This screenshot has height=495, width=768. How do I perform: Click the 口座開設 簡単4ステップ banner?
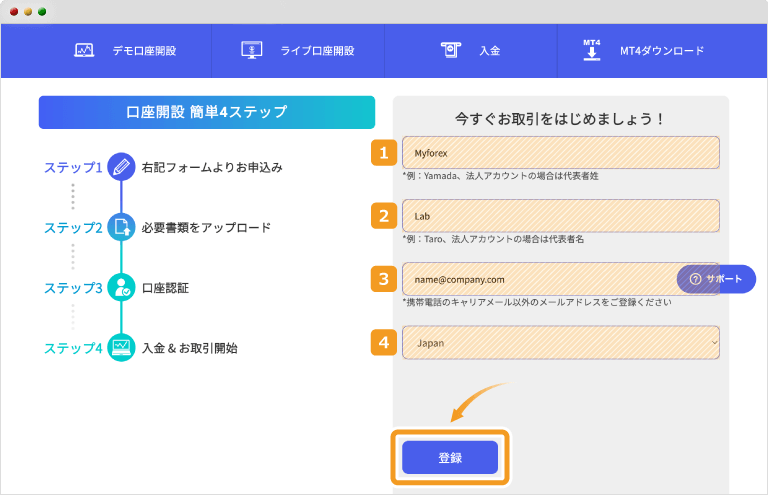[207, 112]
